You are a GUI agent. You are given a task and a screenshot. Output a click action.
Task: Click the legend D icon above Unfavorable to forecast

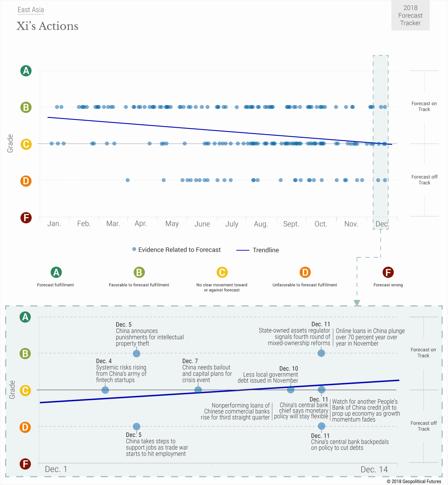tap(305, 272)
